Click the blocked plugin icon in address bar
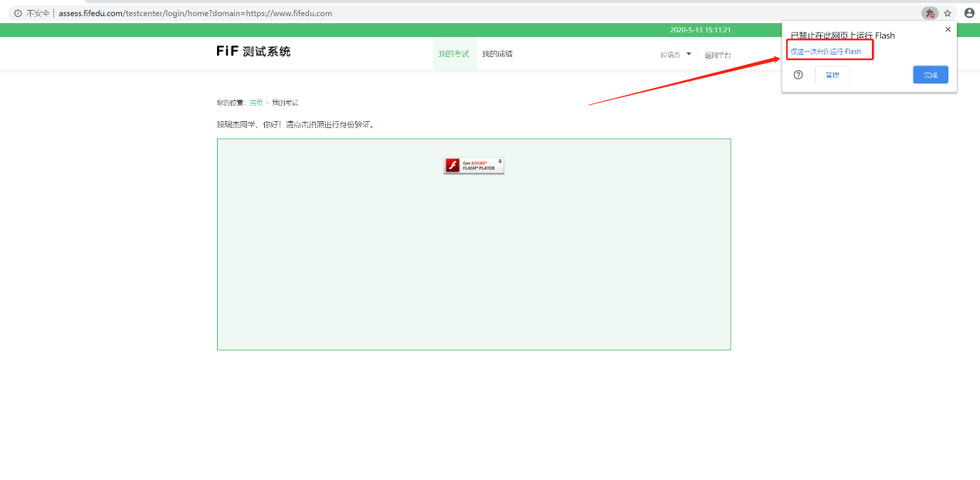 point(929,13)
